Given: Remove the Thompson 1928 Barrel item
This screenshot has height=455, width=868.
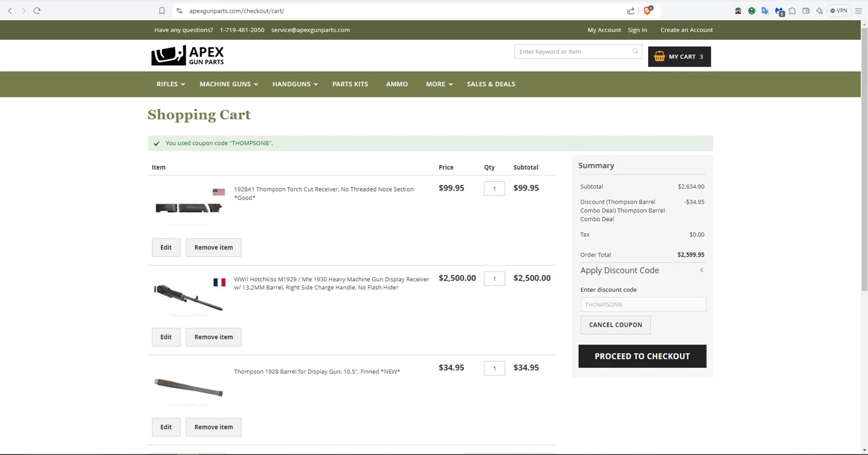Looking at the screenshot, I should (x=214, y=427).
